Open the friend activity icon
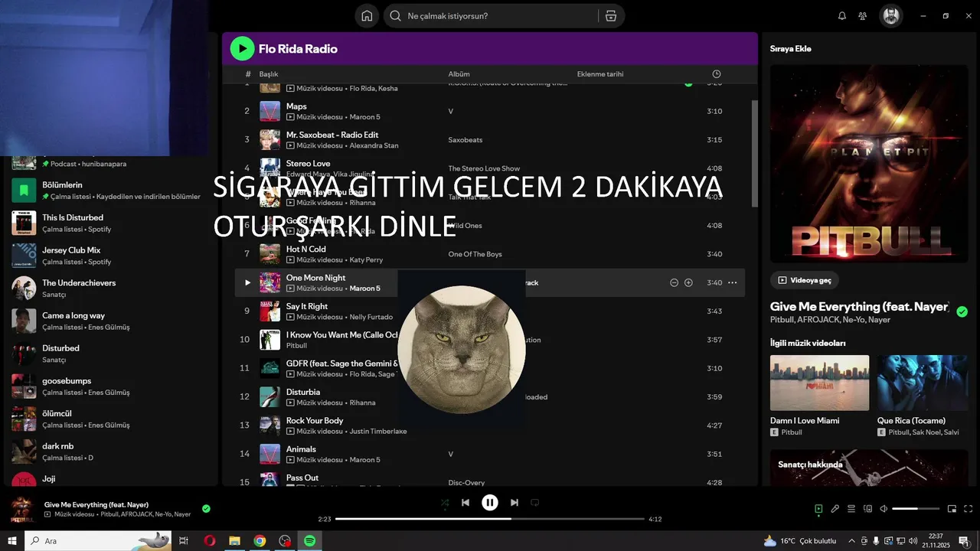980x551 pixels. 863,15
